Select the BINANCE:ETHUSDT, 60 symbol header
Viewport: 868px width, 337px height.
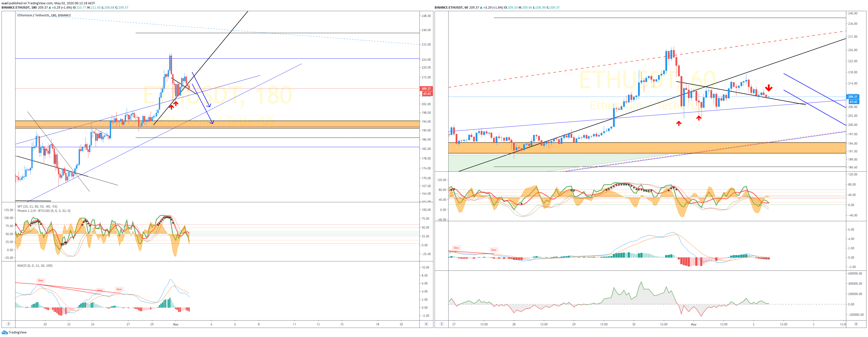(452, 7)
